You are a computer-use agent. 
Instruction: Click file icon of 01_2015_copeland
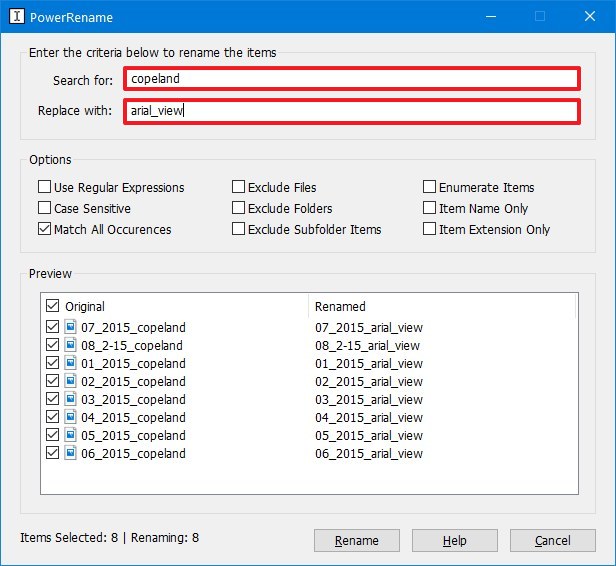coord(70,363)
